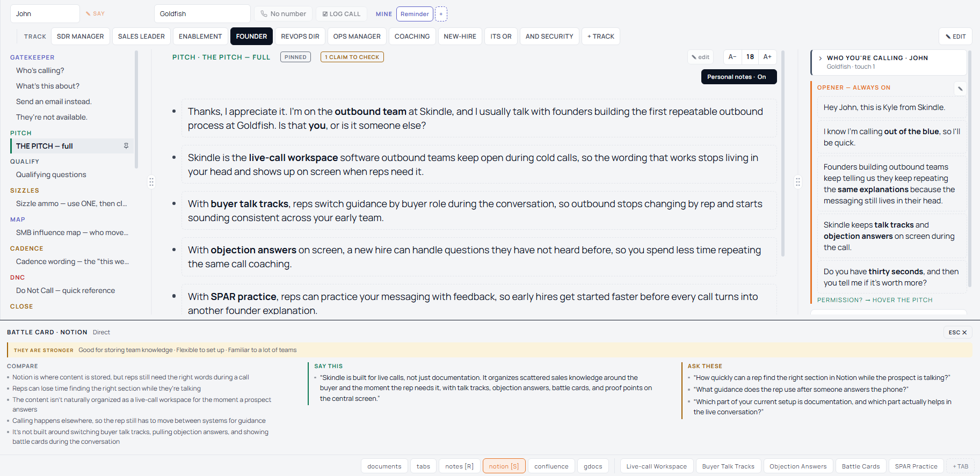The image size is (980, 476).
Task: Switch to SDR MANAGER track
Action: click(81, 36)
